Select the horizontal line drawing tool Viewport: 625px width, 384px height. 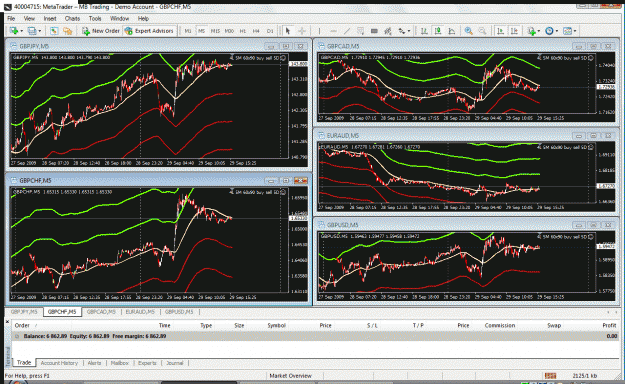[x=333, y=31]
